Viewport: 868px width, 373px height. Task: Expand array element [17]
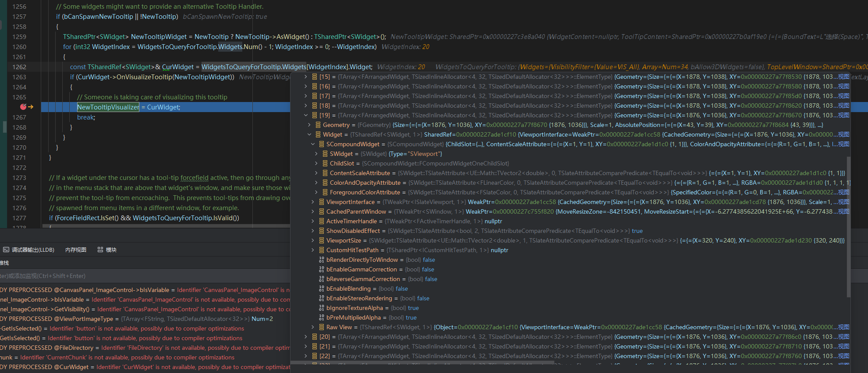pyautogui.click(x=306, y=96)
